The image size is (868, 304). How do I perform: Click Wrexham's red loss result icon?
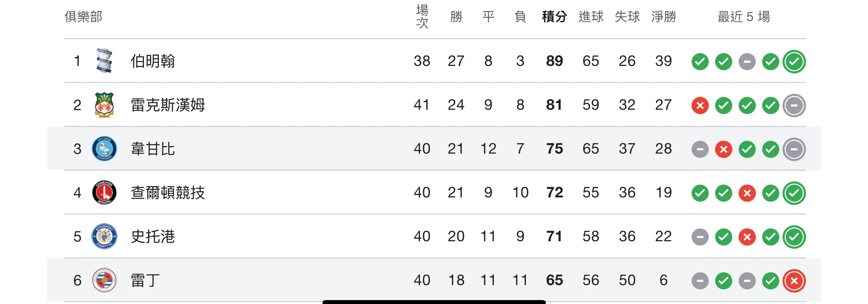click(x=700, y=105)
